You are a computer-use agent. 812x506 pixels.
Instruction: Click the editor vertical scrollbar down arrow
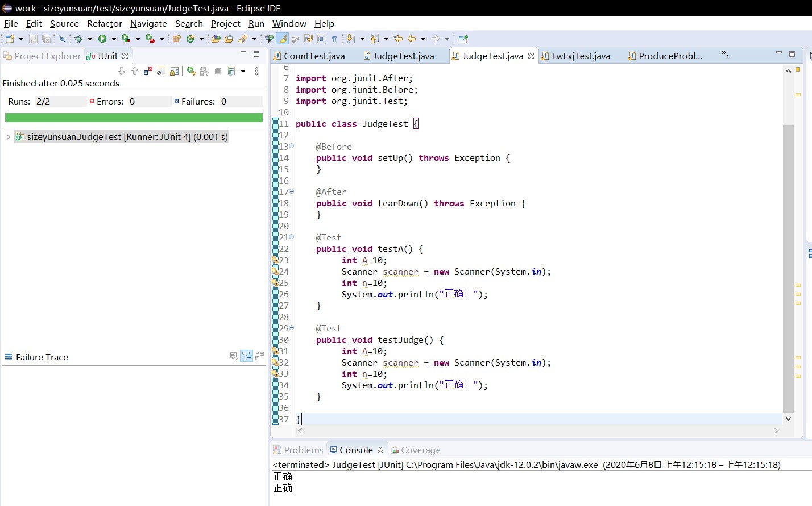click(x=788, y=418)
